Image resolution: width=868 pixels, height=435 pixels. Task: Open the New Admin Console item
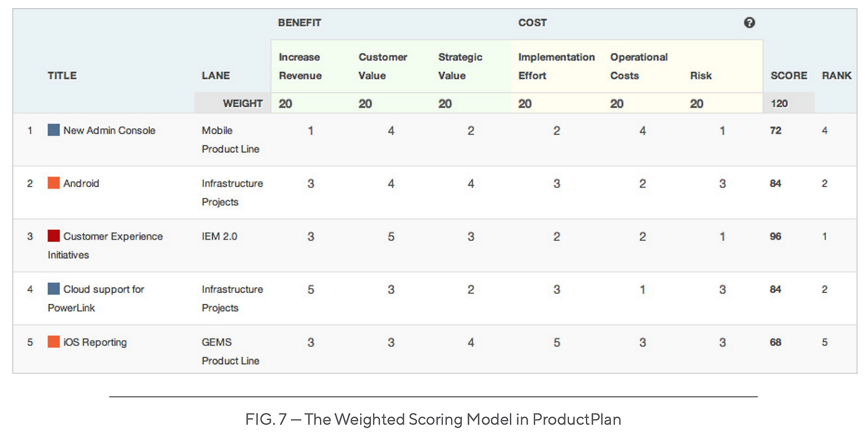pos(109,130)
